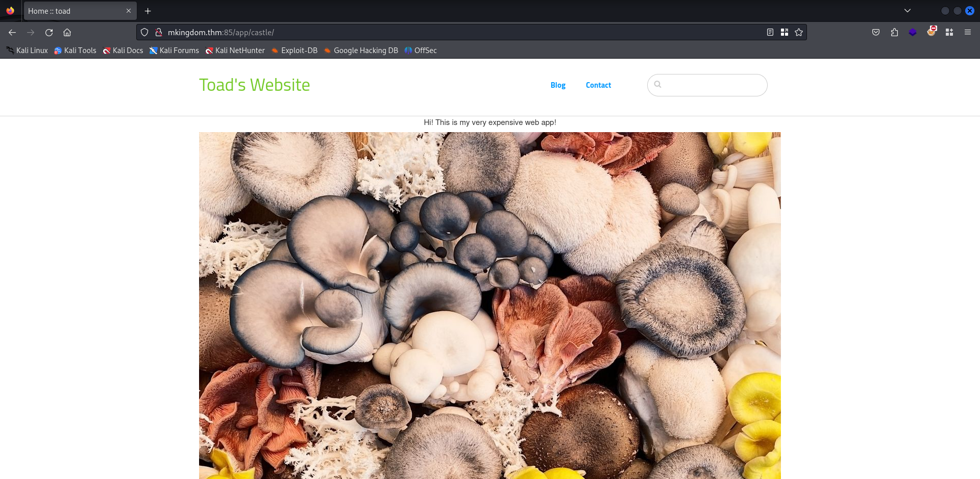
Task: Bookmark this page with the star icon
Action: 799,33
